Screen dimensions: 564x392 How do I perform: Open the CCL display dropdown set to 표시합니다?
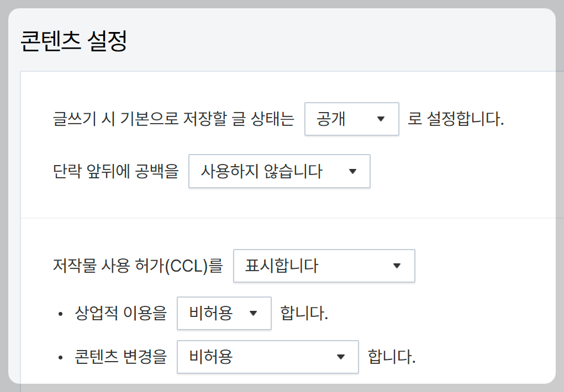pyautogui.click(x=324, y=266)
